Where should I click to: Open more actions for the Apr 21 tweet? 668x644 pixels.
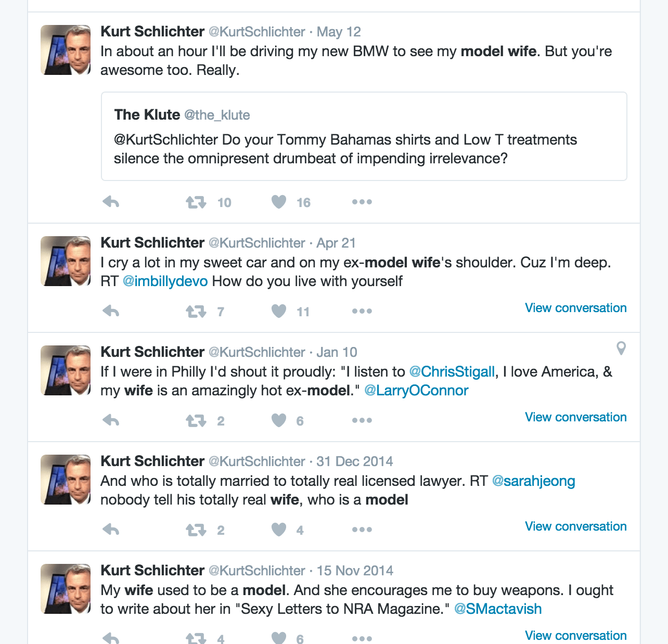(x=362, y=311)
